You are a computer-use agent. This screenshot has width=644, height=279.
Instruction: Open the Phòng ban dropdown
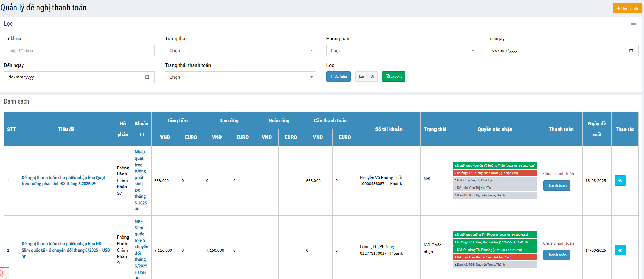[x=401, y=50]
